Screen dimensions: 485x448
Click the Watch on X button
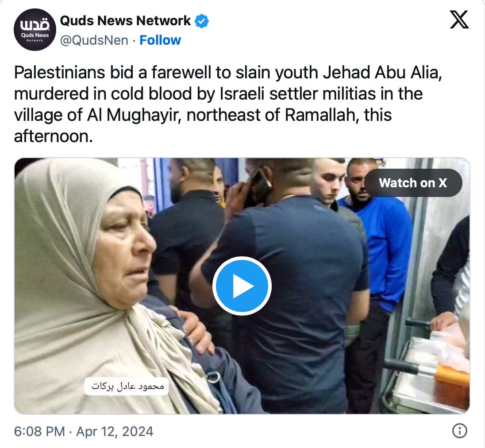[x=413, y=183]
